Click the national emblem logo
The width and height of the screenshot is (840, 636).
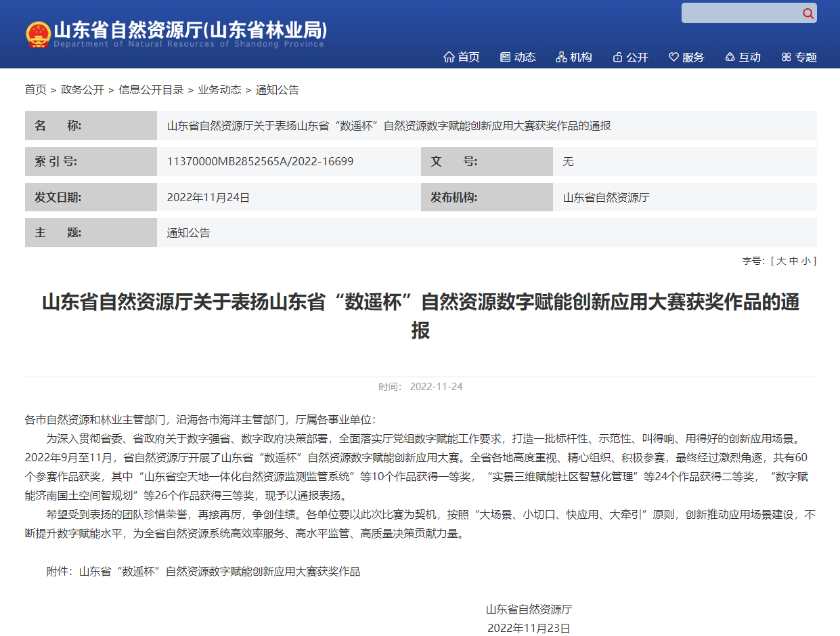(x=38, y=34)
